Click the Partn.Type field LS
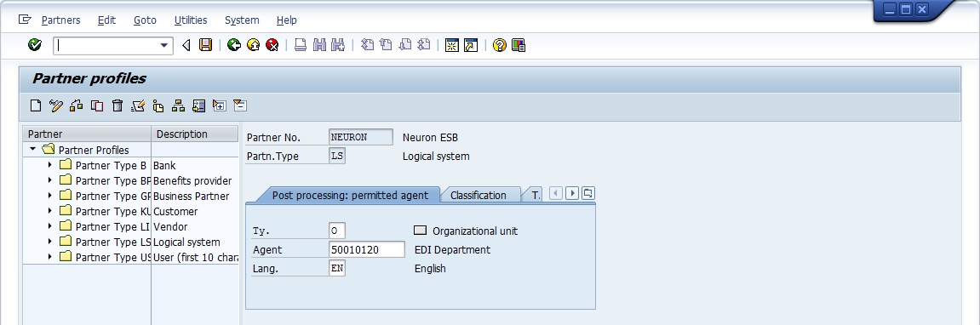This screenshot has height=325, width=980. [337, 156]
